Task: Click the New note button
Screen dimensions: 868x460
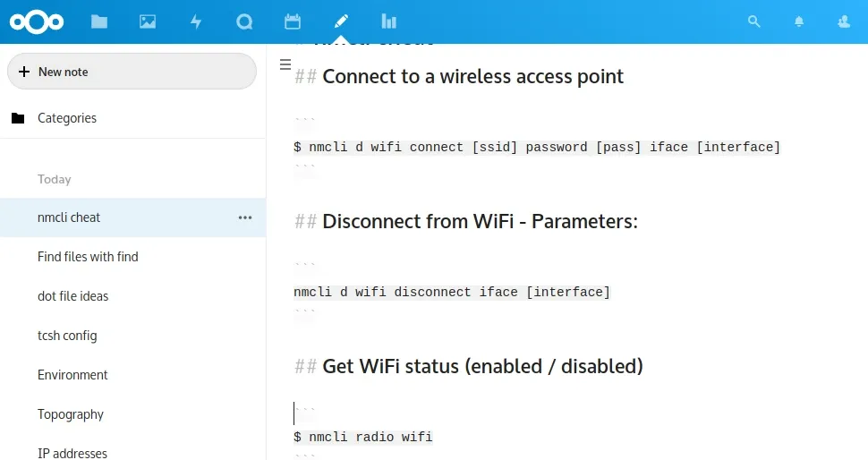Action: pos(132,72)
